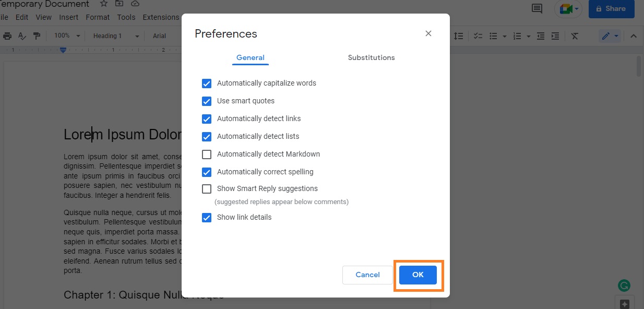
Task: Select the Spelling check icon
Action: pos(22,35)
